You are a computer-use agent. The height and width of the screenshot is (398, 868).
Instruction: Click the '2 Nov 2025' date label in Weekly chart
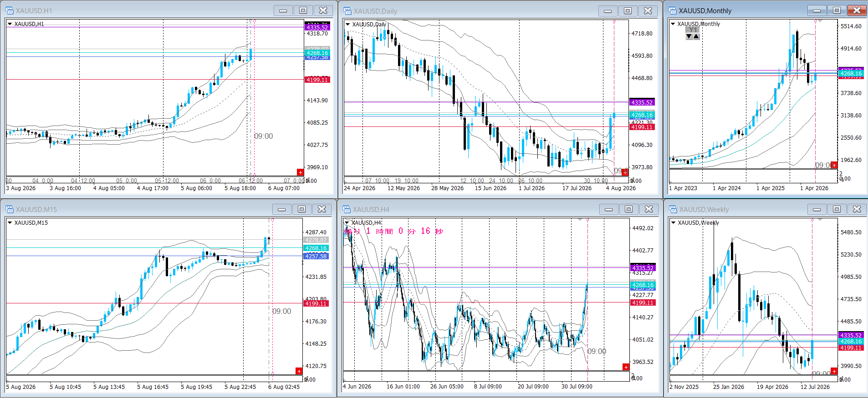click(684, 387)
